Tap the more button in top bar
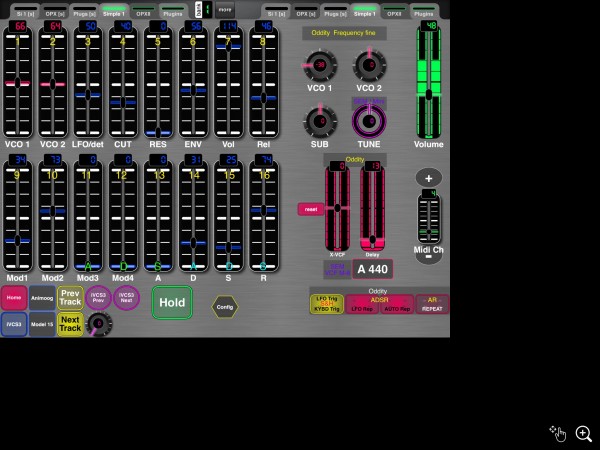Viewport: 600px width, 450px height. 225,10
